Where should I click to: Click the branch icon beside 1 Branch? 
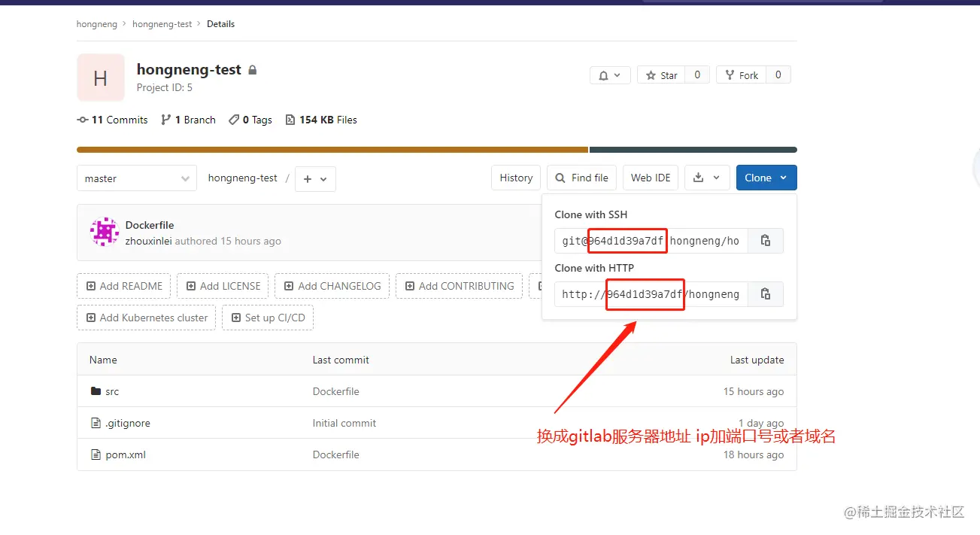coord(165,120)
